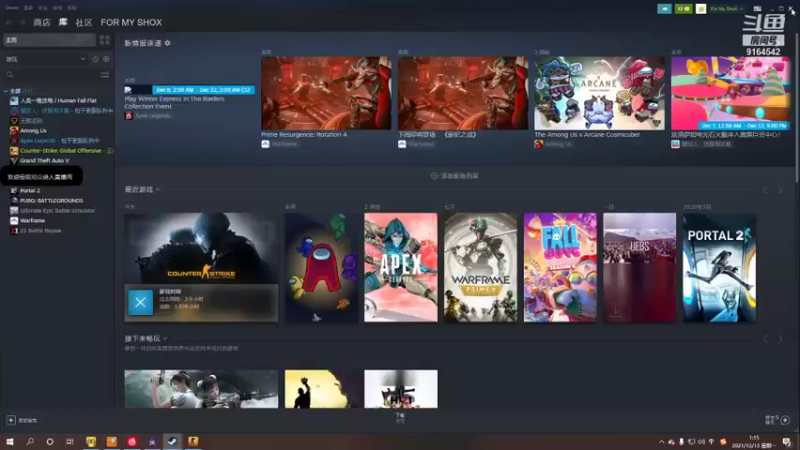Click the library home button in the sidebar
Screen dimensions: 800x450
pos(49,40)
